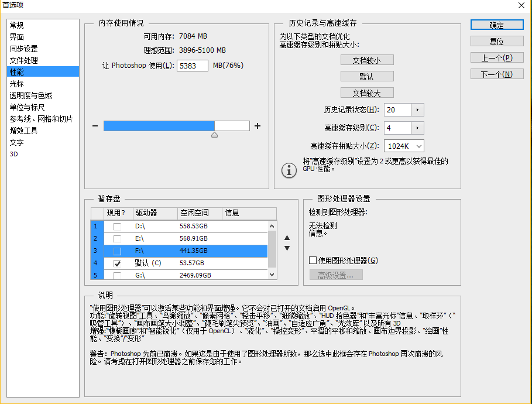Select 文字 preferences page
The image size is (532, 404).
pos(43,142)
